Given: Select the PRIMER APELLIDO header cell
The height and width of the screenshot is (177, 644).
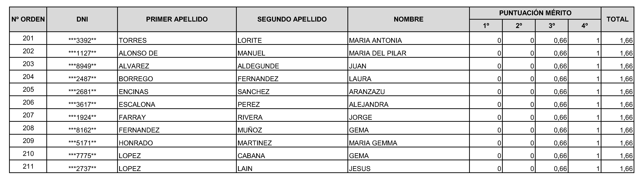Looking at the screenshot, I should pos(177,19).
